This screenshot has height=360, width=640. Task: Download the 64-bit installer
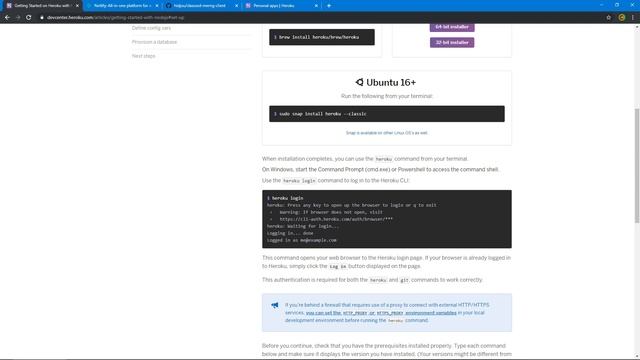452,27
